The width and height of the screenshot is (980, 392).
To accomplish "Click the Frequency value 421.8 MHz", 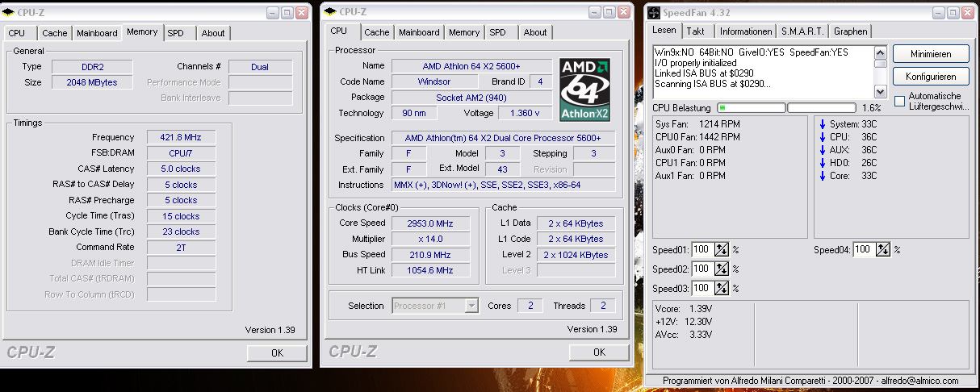I will coord(182,138).
